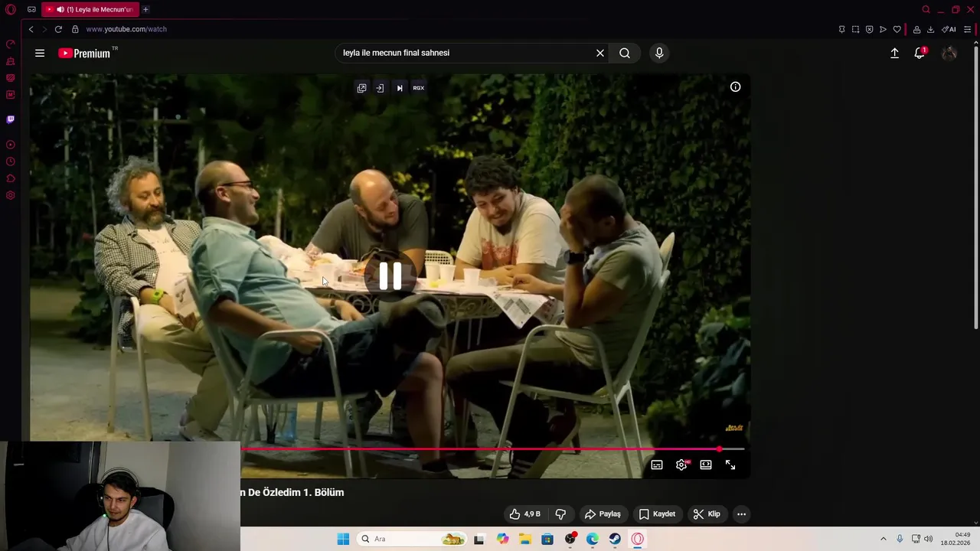Skip to next video via overlay icon
This screenshot has height=551, width=980.
(x=399, y=88)
